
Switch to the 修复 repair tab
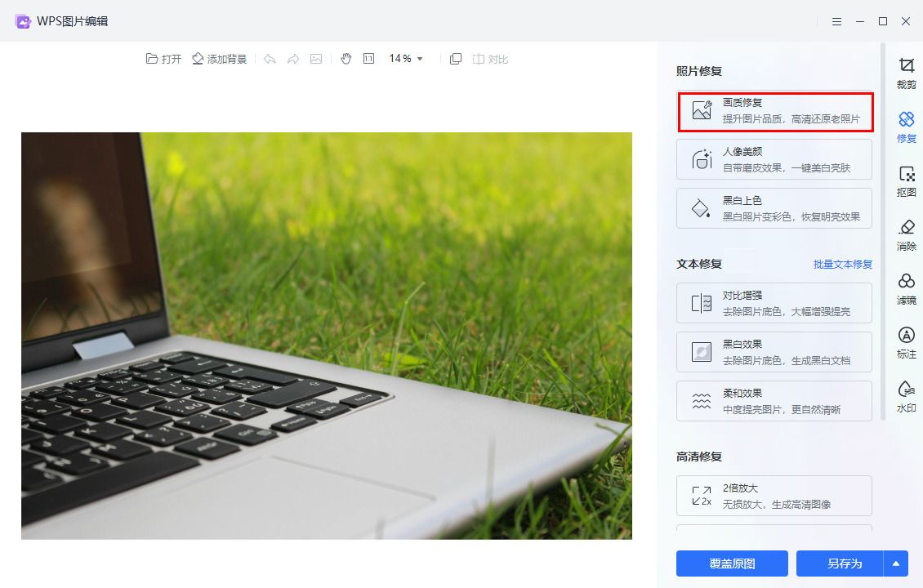click(x=907, y=127)
